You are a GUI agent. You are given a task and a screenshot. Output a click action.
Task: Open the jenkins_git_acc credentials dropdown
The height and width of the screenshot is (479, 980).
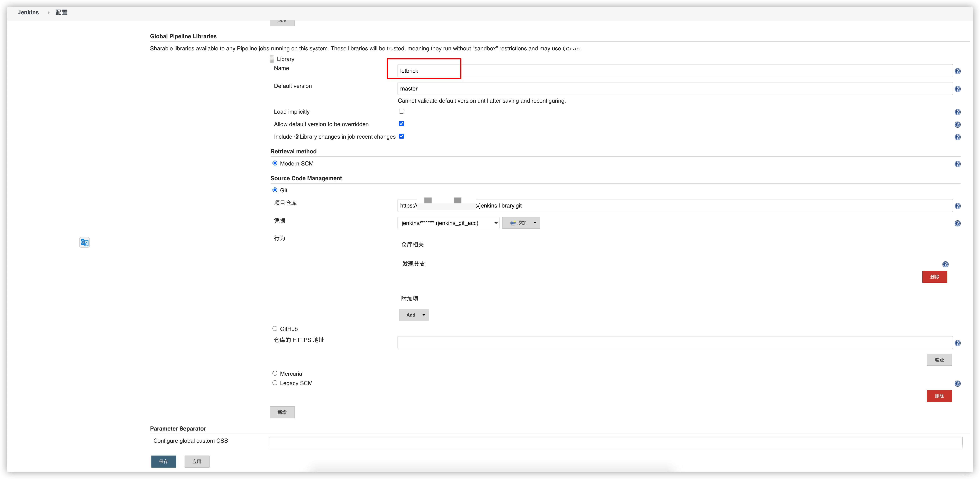coord(448,223)
